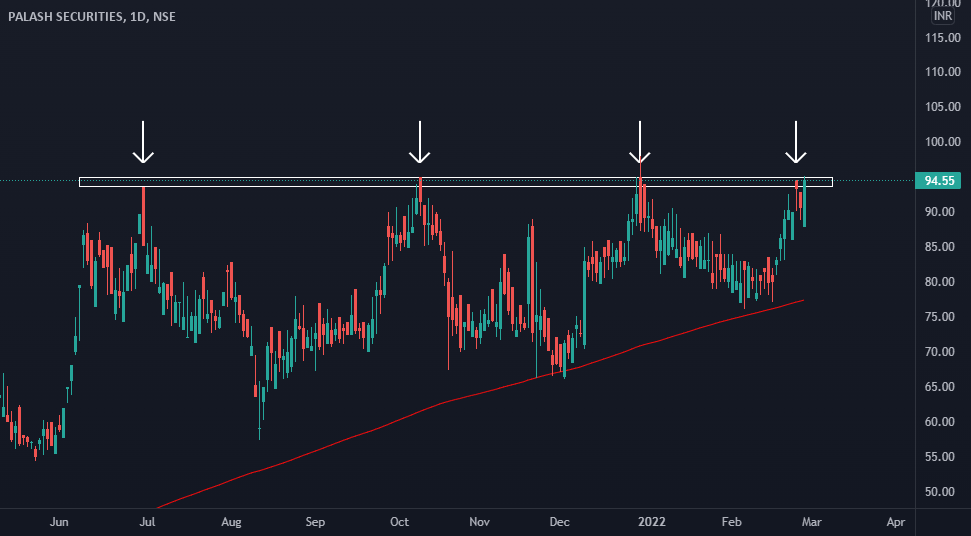Click the Apr label on time axis
Screen dimensions: 971x536
click(x=896, y=522)
